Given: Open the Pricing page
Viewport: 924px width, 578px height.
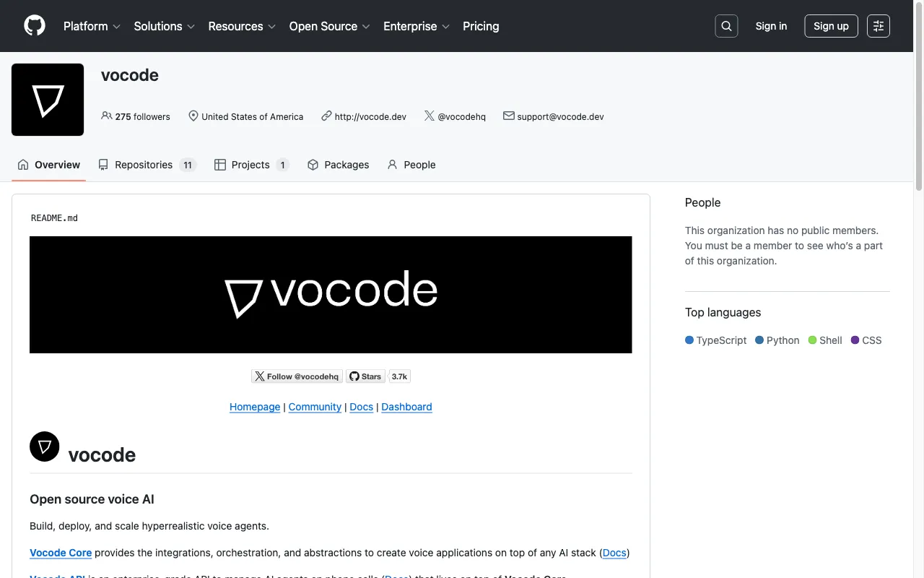Looking at the screenshot, I should (x=481, y=26).
